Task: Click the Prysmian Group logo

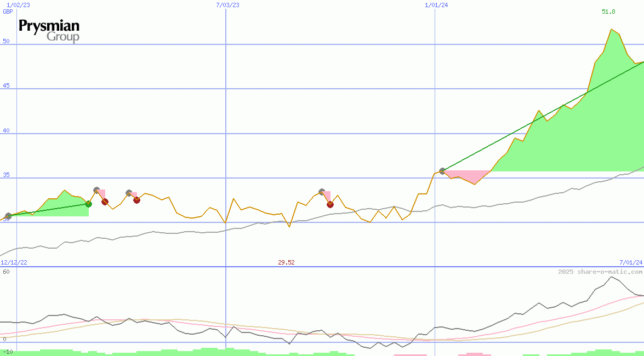Action: [x=49, y=31]
